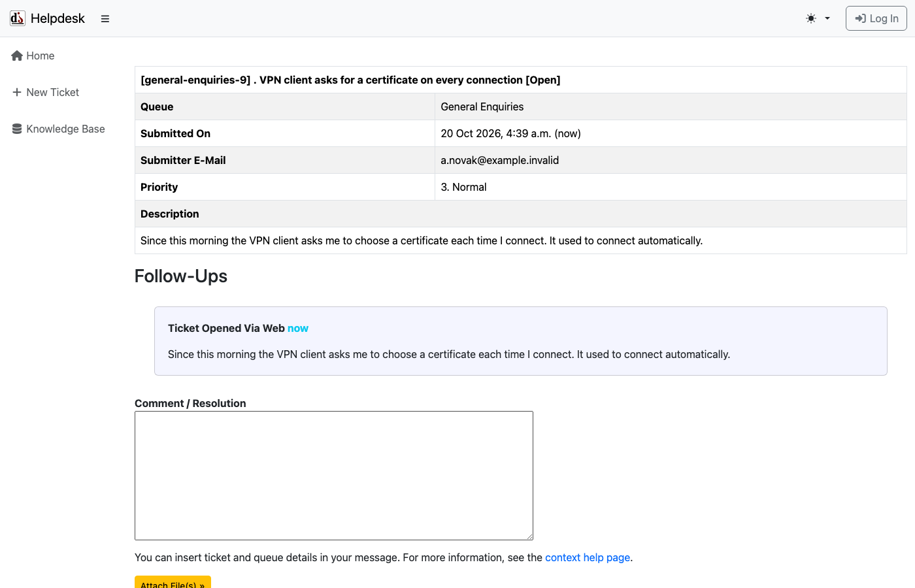
Task: Click the 'Queue' row label
Action: tap(157, 107)
